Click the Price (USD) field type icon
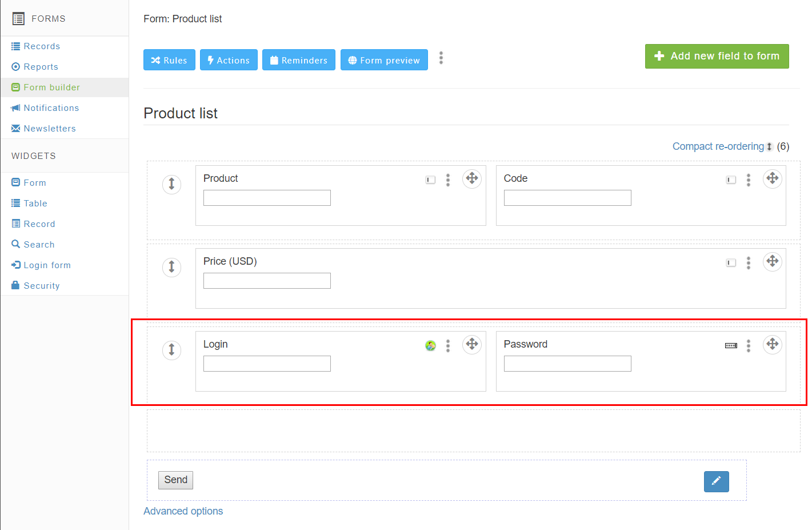The image size is (812, 530). [x=731, y=263]
